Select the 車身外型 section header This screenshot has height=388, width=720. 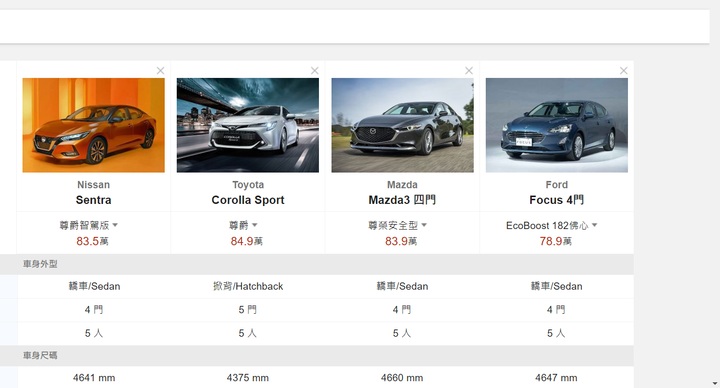tap(40, 264)
